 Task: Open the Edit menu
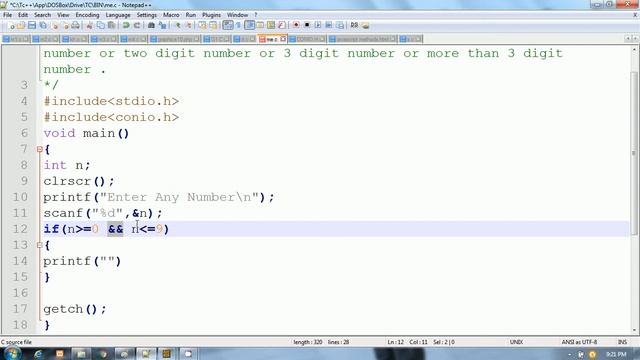[x=23, y=15]
